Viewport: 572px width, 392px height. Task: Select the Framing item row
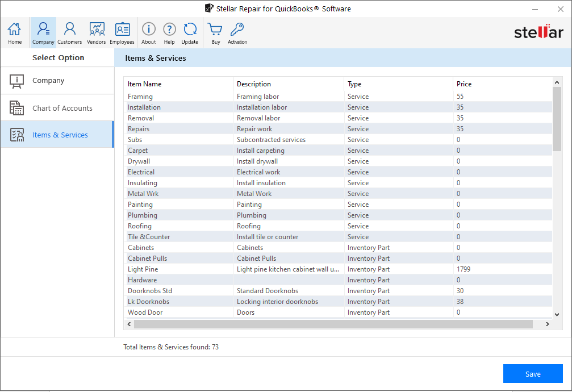point(338,97)
